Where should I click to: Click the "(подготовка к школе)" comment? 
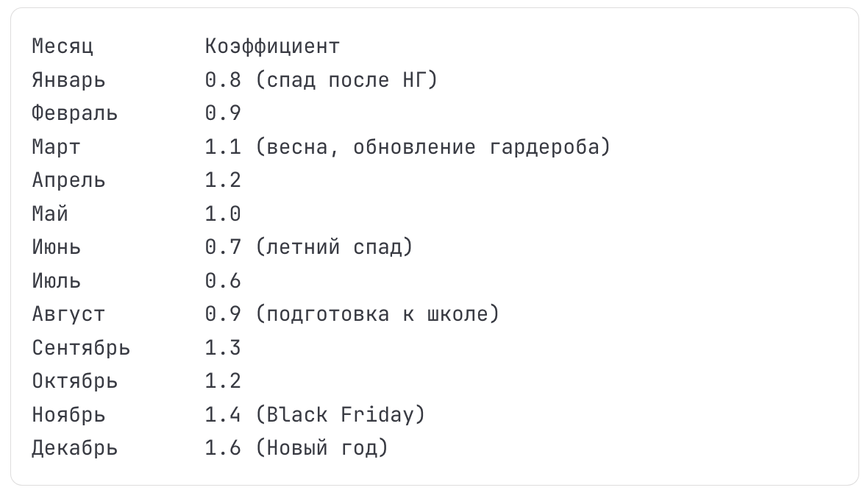click(x=377, y=314)
